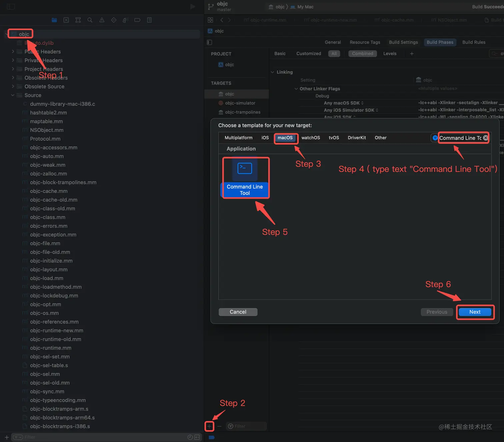Expand the Public Headers group
The image size is (504, 442).
pos(13,52)
